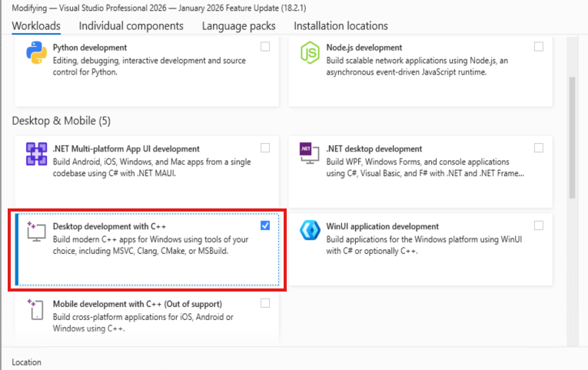Tick the Node.js development checkbox
Viewport: 588px width, 370px height.
[x=539, y=47]
